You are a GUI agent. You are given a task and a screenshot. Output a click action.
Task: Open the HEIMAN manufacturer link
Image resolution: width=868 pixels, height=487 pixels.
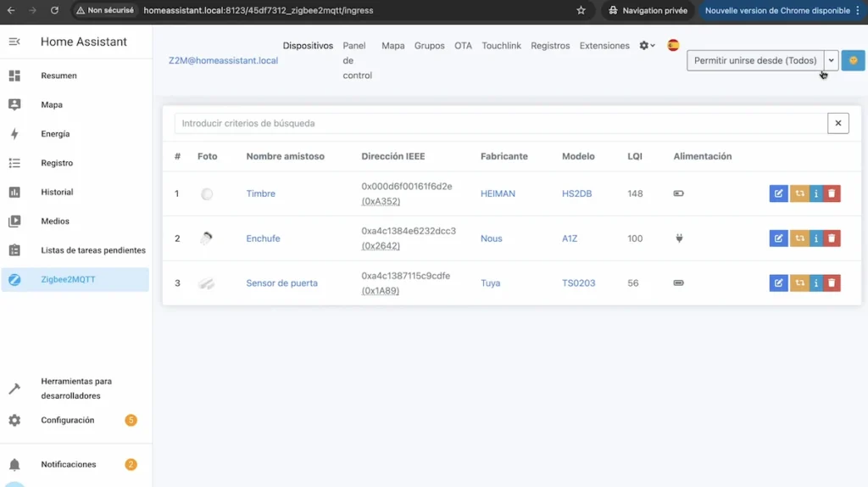(x=498, y=193)
